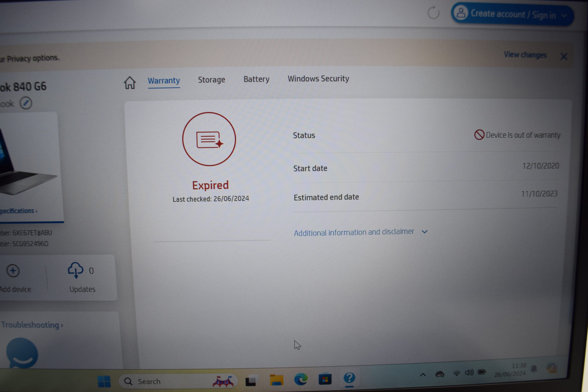Edit the device nickname pencil icon
The height and width of the screenshot is (392, 588).
26,103
